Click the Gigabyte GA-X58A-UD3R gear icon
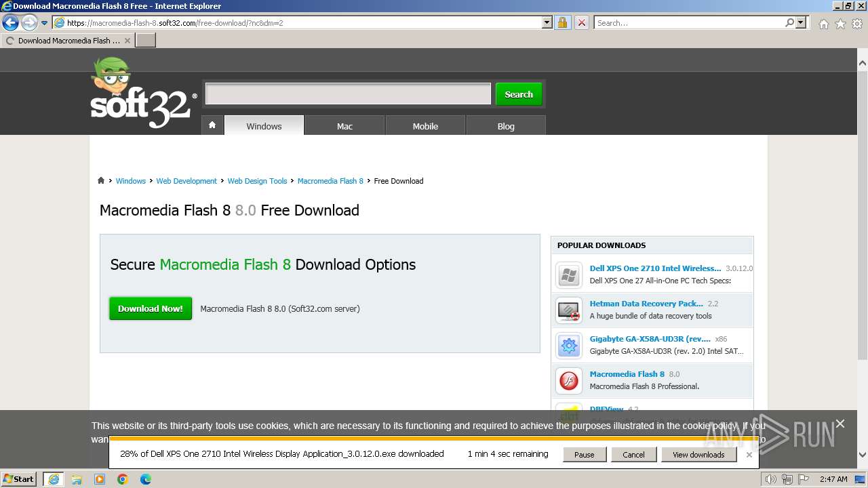 click(569, 346)
